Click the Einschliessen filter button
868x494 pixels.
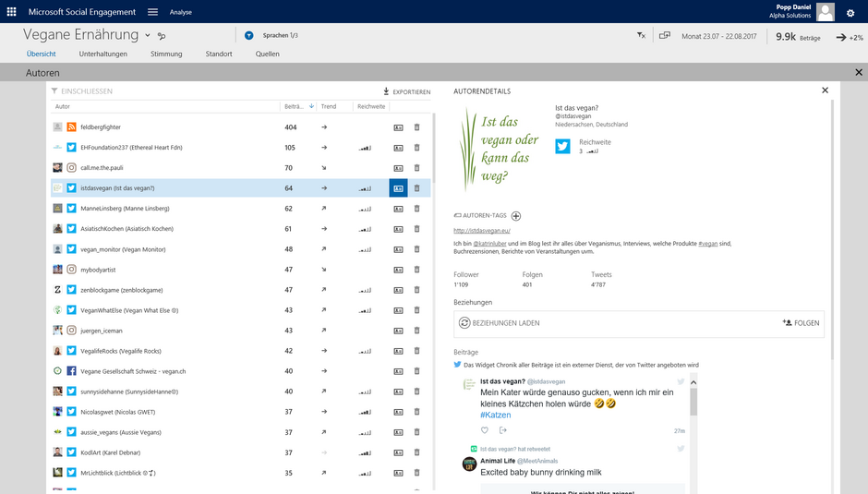82,91
